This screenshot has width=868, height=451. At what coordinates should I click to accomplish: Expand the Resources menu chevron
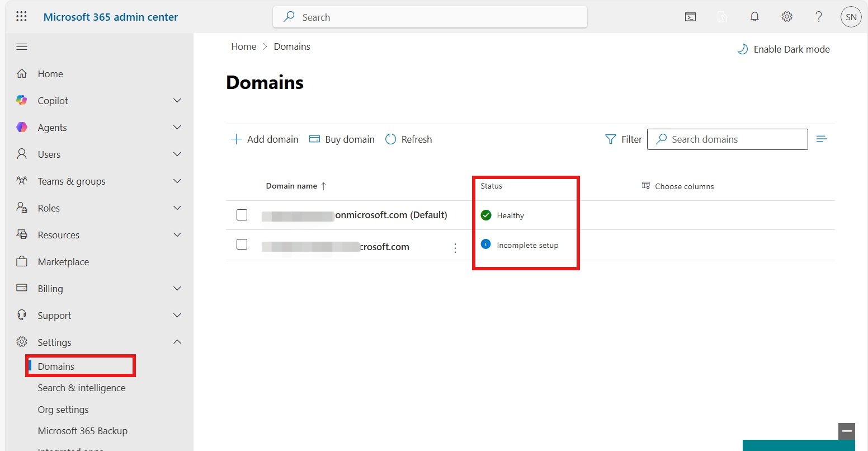coord(177,234)
